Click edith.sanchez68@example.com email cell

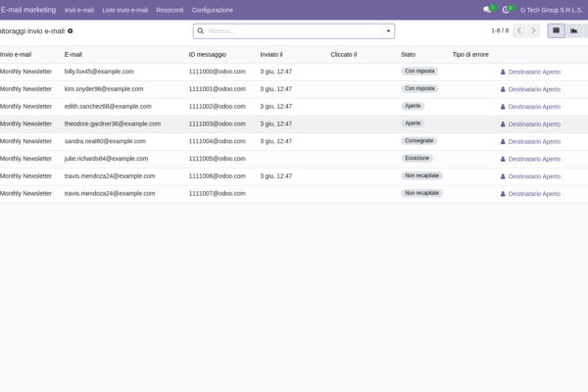108,107
